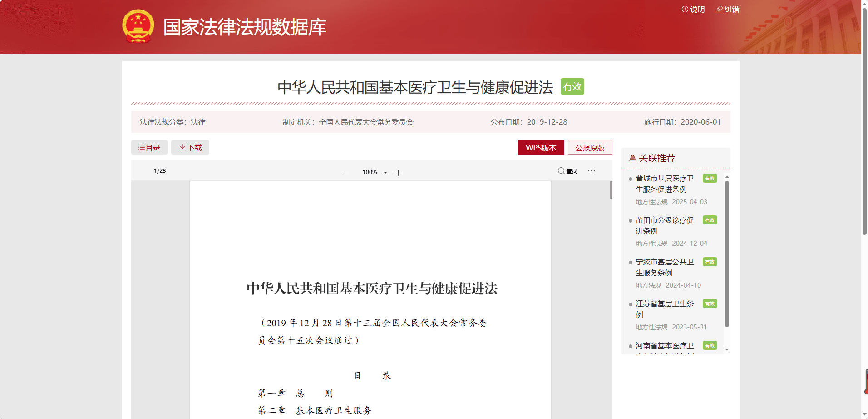The width and height of the screenshot is (868, 419).
Task: Zoom in with the plus icon
Action: 398,173
